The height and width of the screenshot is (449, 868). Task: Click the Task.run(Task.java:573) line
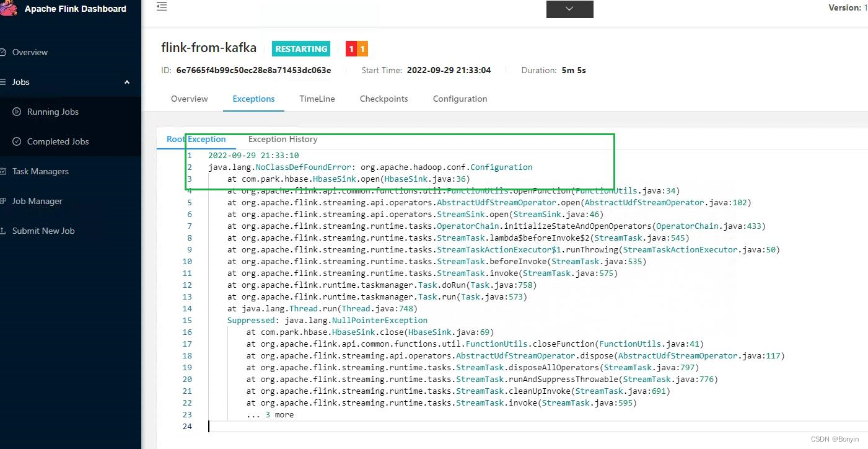tap(377, 296)
